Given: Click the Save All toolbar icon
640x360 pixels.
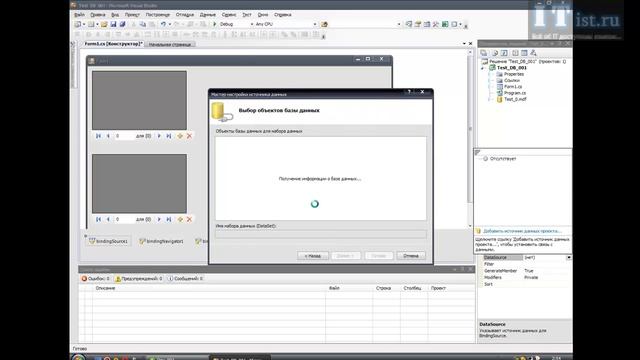Looking at the screenshot, I should (122, 24).
